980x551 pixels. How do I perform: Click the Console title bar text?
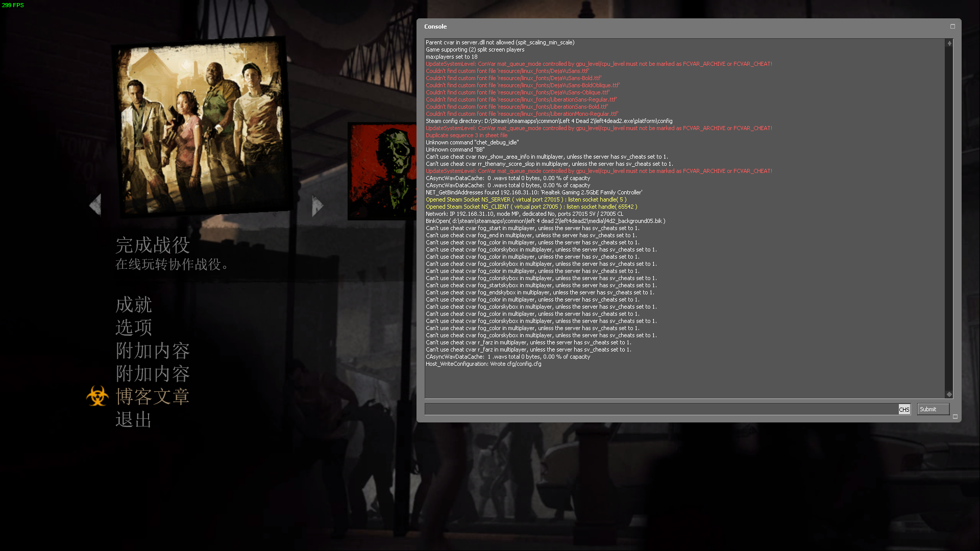click(x=435, y=27)
